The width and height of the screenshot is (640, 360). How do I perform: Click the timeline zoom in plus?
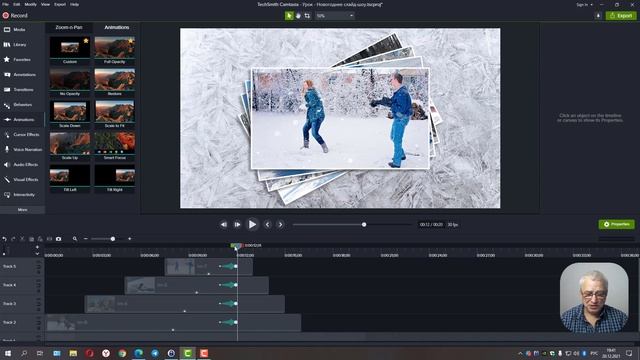[x=129, y=239]
